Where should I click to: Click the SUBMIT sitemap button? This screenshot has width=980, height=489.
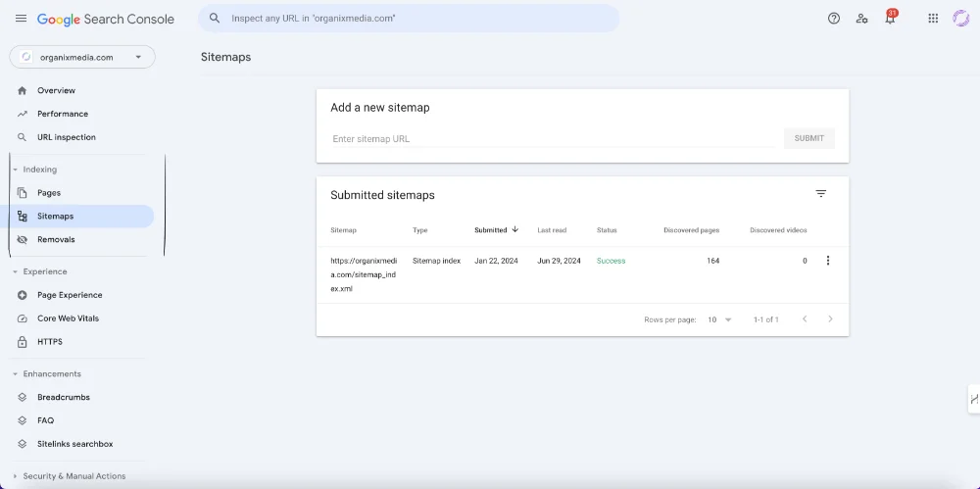pyautogui.click(x=808, y=138)
